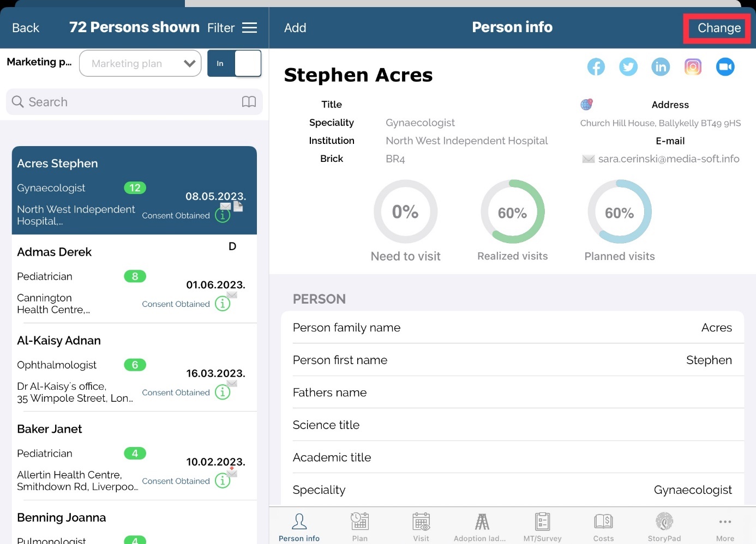Open the Filter hamburger menu
The image size is (756, 544).
coord(249,28)
